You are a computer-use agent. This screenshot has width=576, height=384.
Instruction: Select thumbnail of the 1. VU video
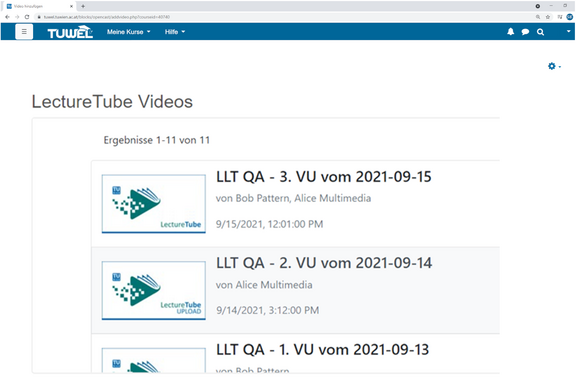pos(154,360)
